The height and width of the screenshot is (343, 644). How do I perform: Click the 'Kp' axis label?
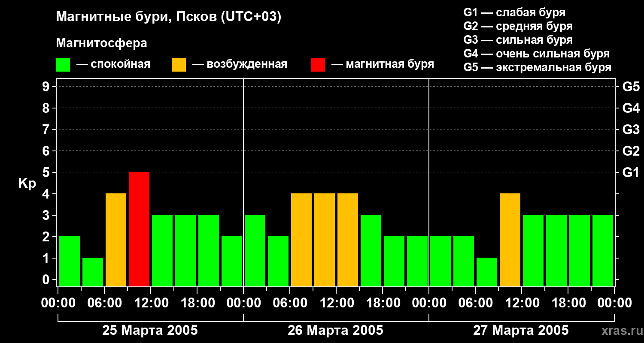(27, 184)
